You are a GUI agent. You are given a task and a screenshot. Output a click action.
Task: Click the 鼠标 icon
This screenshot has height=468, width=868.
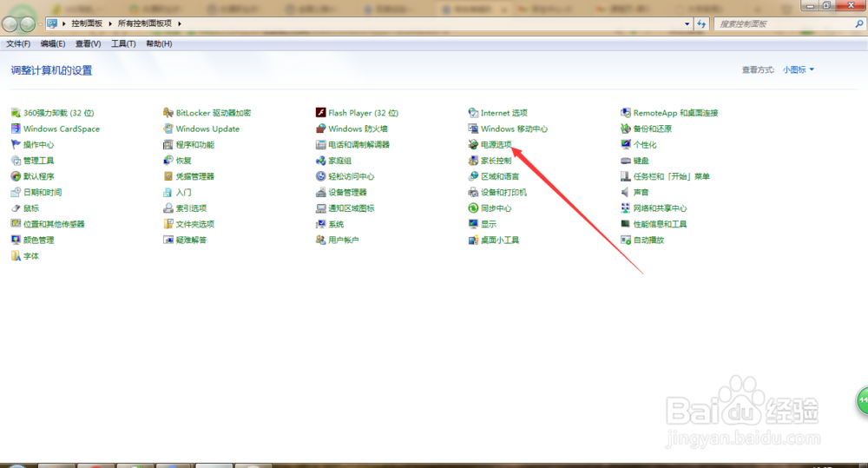click(16, 208)
